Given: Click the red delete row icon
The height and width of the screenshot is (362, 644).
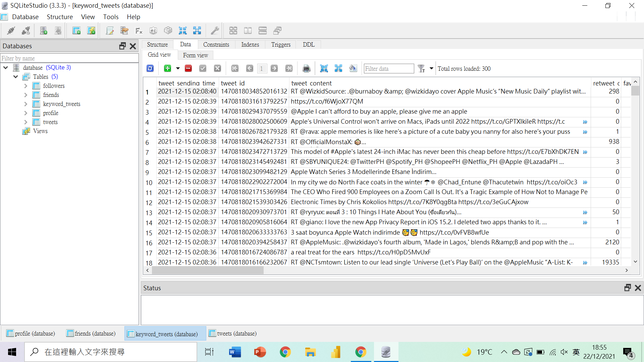Looking at the screenshot, I should point(188,68).
